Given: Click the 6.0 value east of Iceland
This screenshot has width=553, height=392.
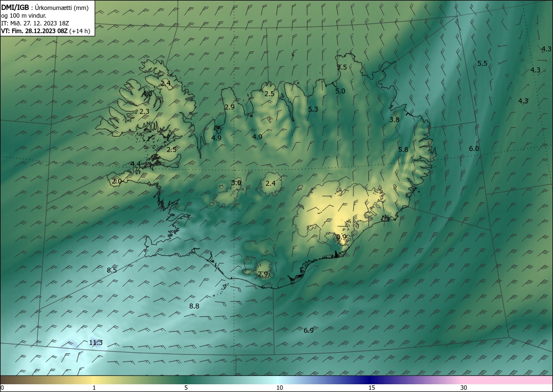Looking at the screenshot, I should [474, 149].
